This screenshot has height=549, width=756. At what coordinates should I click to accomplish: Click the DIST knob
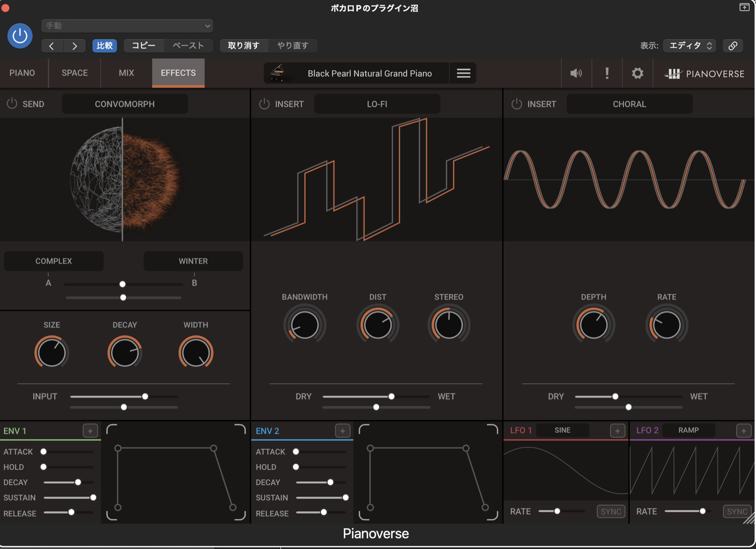pos(378,325)
